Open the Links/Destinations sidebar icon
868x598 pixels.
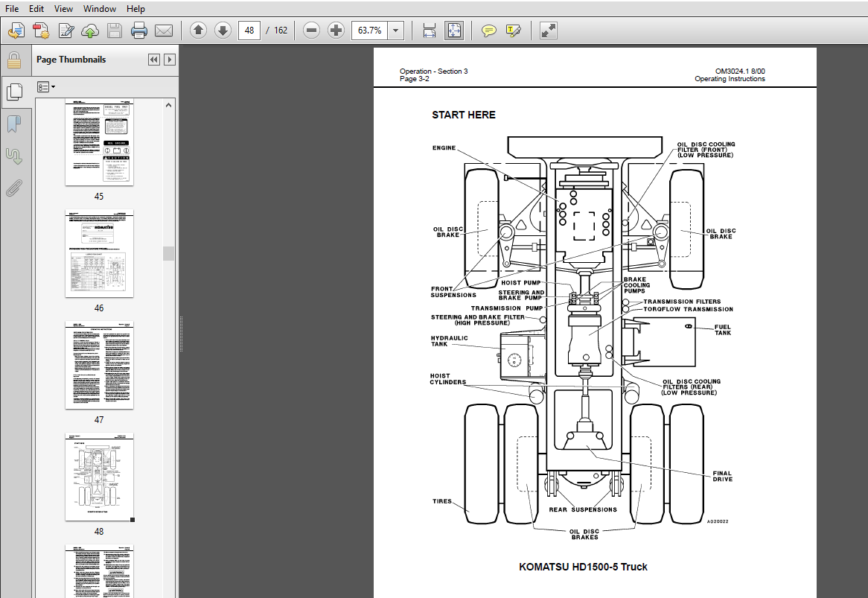pyautogui.click(x=14, y=156)
